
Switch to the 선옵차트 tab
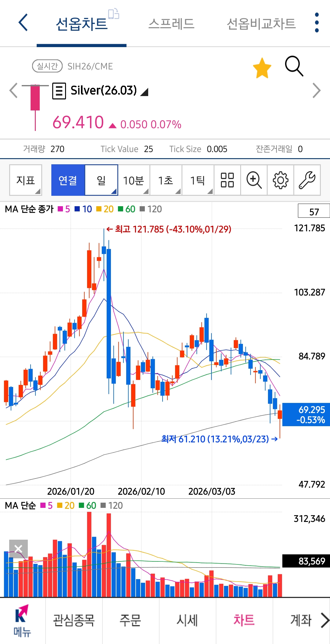pyautogui.click(x=82, y=24)
